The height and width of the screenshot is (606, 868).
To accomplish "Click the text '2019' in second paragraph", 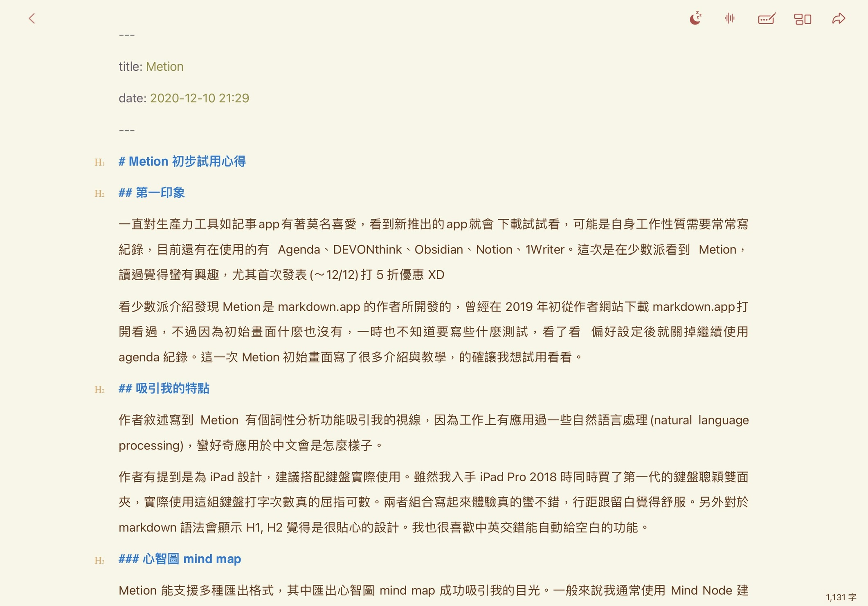I will pyautogui.click(x=519, y=307).
